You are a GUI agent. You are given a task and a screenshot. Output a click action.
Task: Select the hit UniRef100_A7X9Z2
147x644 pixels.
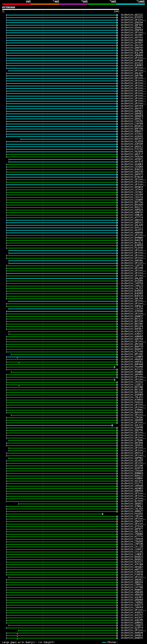point(132,134)
